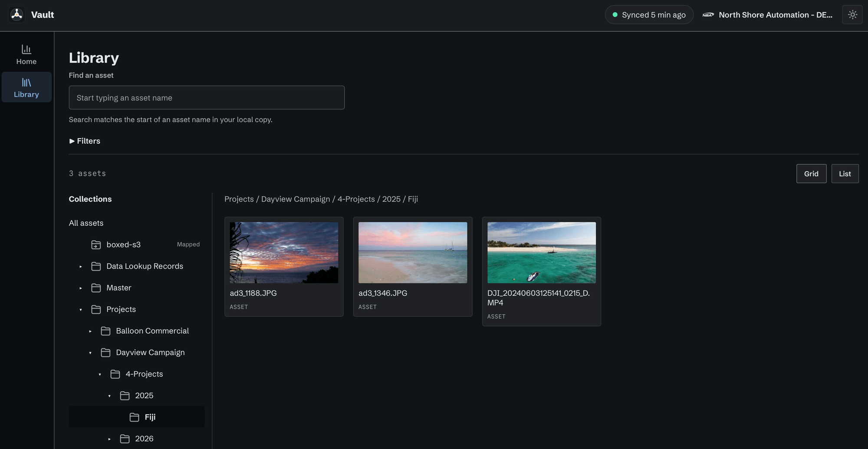
Task: Open the ad3_1188.JPG sunset thumbnail
Action: tap(284, 253)
